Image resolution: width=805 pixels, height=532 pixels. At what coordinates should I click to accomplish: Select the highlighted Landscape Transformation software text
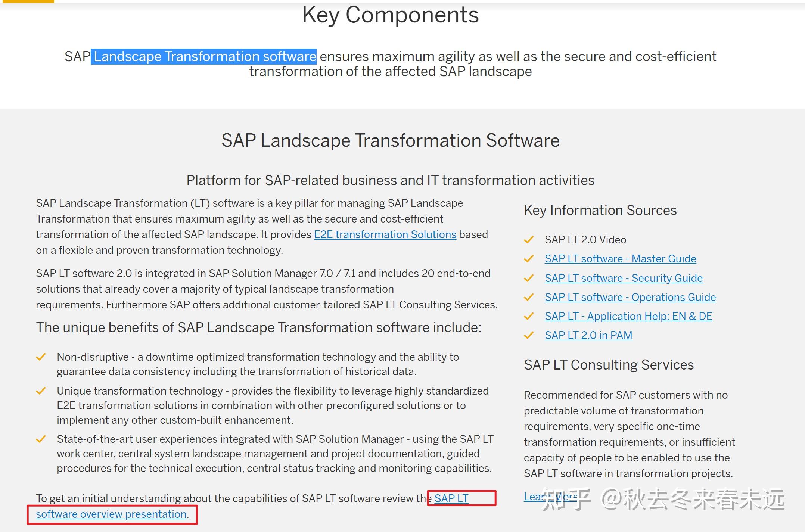(x=203, y=56)
